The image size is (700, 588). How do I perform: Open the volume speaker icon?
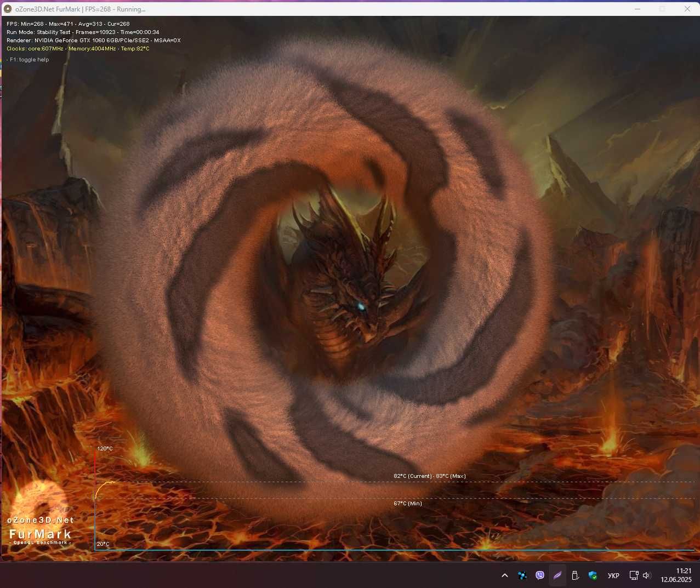tap(647, 575)
